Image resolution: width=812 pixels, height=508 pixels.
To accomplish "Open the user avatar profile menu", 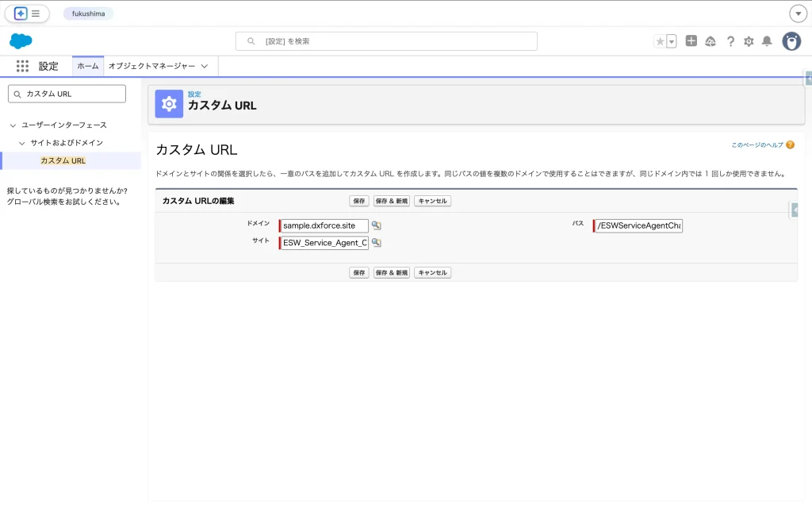I will (791, 41).
